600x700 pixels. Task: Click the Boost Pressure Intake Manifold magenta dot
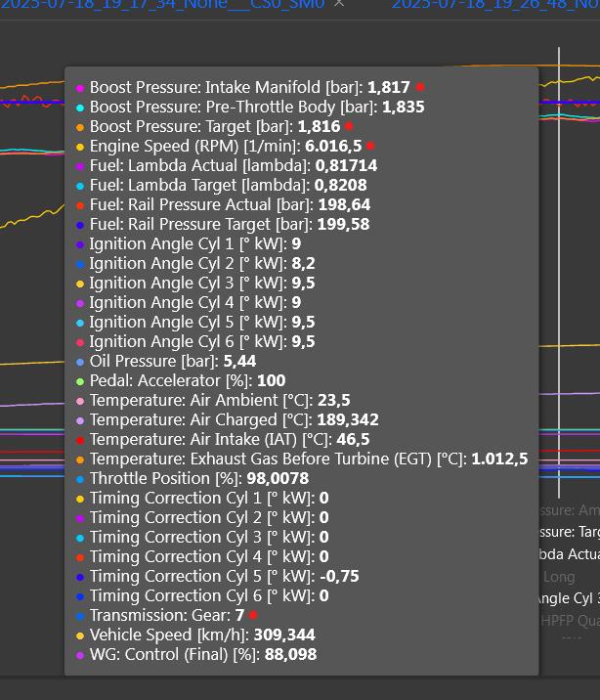point(80,88)
